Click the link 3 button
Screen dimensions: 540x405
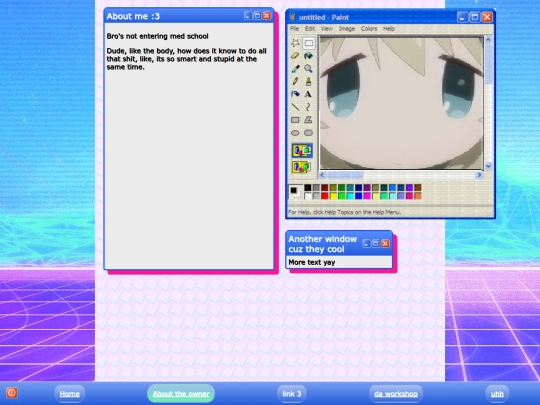(292, 394)
